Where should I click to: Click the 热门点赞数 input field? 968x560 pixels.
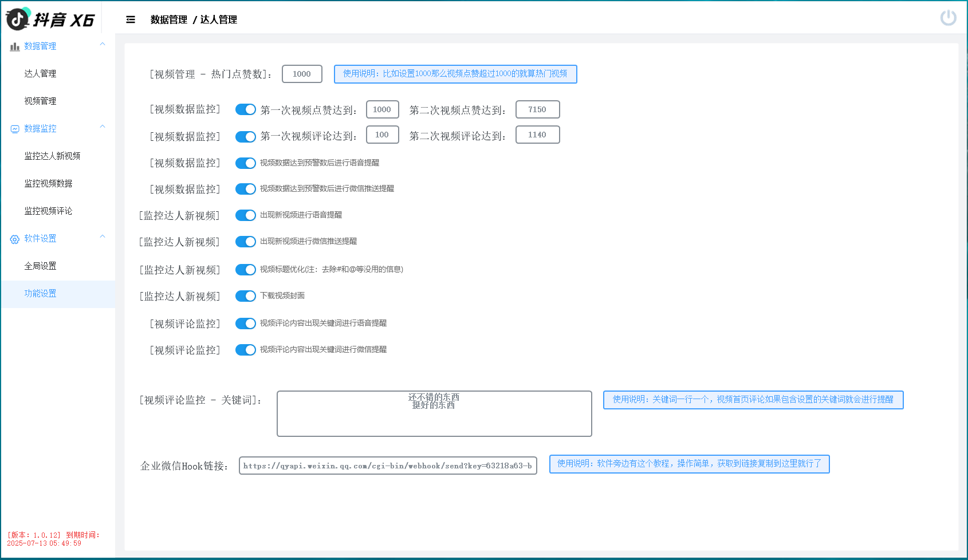pyautogui.click(x=302, y=74)
